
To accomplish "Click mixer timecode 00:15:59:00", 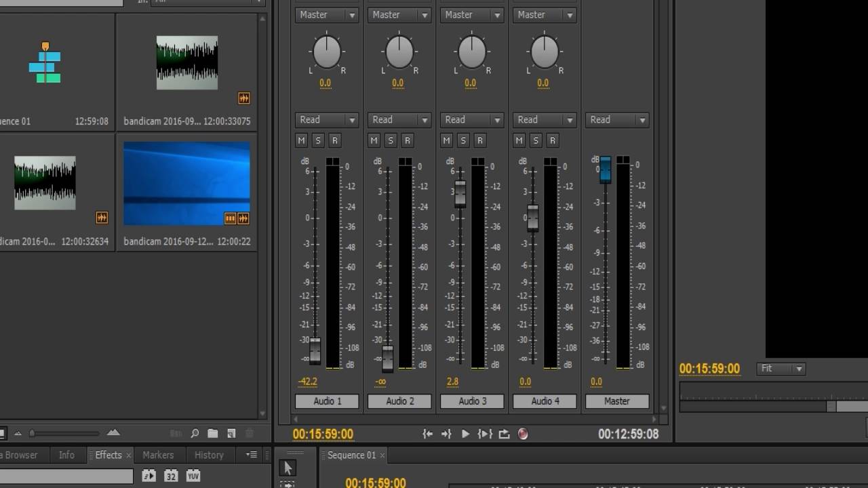I will [323, 434].
